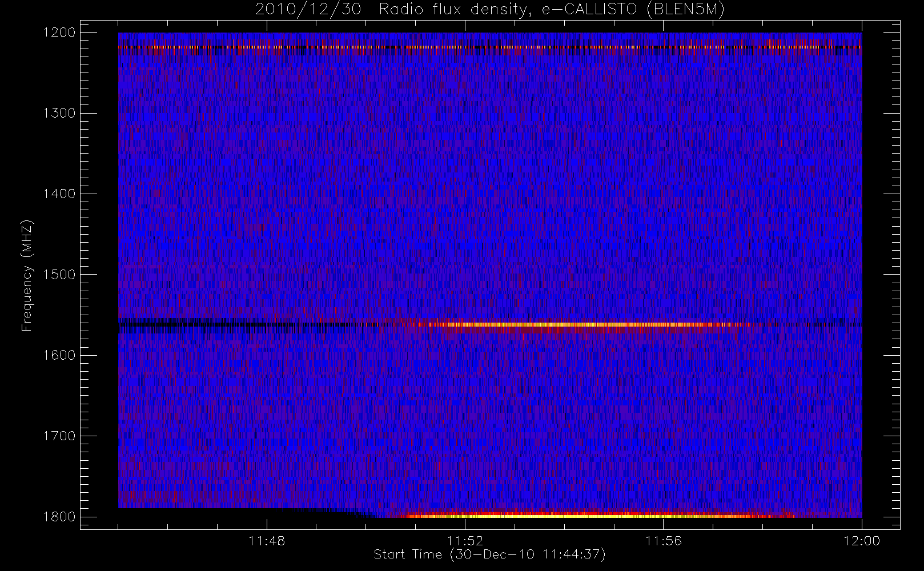Select the 1500 frequency tick label

[59, 275]
